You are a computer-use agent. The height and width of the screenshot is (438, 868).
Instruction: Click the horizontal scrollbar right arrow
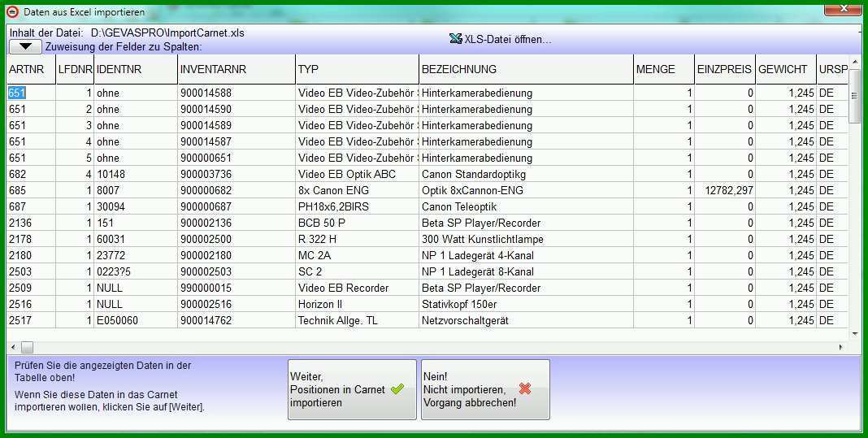point(841,348)
